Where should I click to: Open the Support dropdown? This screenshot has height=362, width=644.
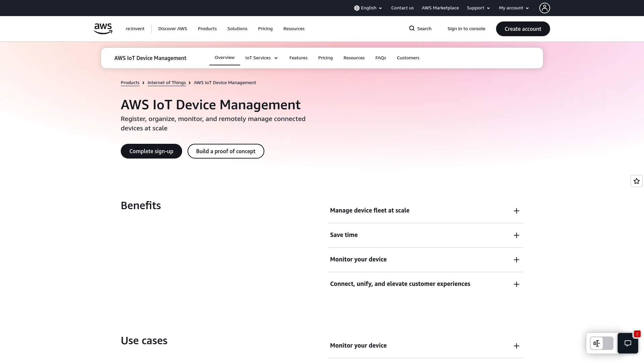point(478,8)
